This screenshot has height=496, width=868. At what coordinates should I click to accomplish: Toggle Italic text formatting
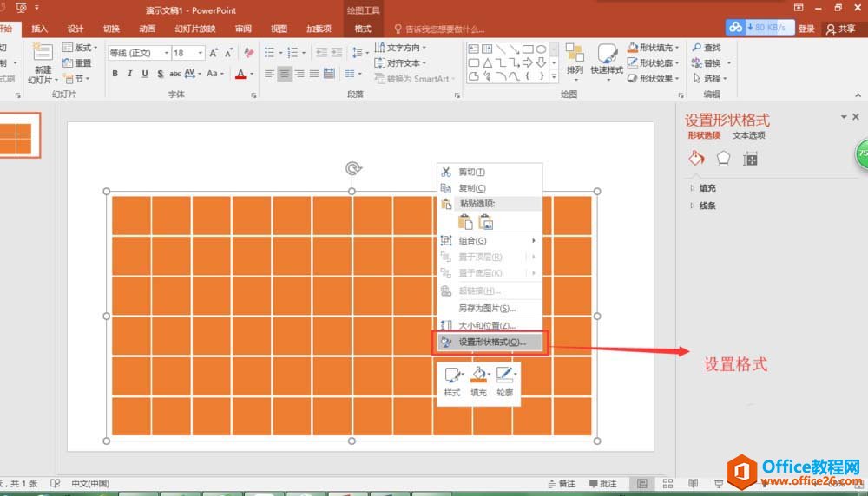pyautogui.click(x=129, y=75)
